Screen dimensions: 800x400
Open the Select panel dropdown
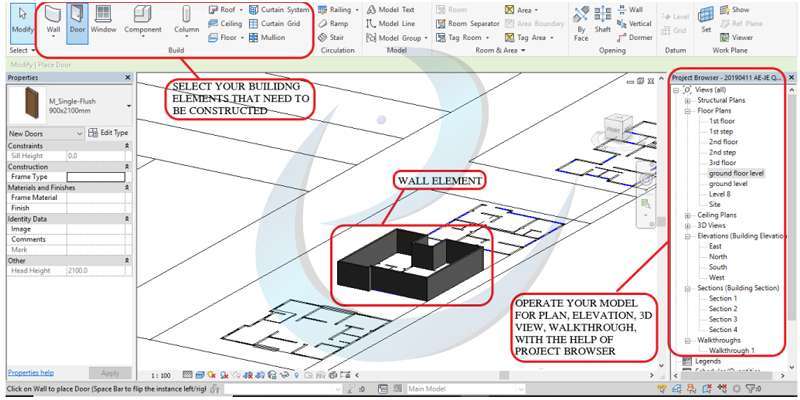point(22,51)
